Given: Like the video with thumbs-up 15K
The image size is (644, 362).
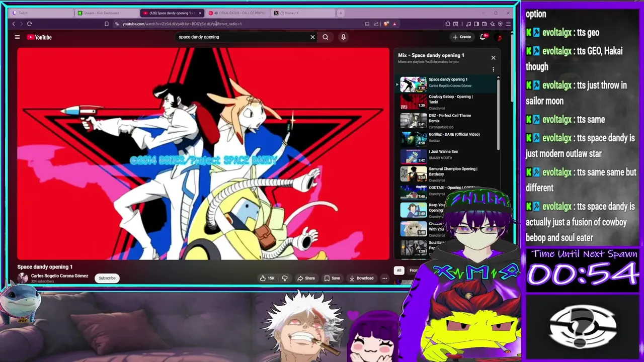Looking at the screenshot, I should (x=267, y=278).
